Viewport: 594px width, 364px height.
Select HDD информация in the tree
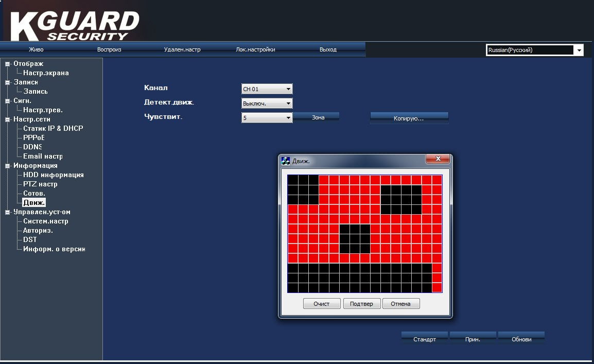click(x=54, y=175)
